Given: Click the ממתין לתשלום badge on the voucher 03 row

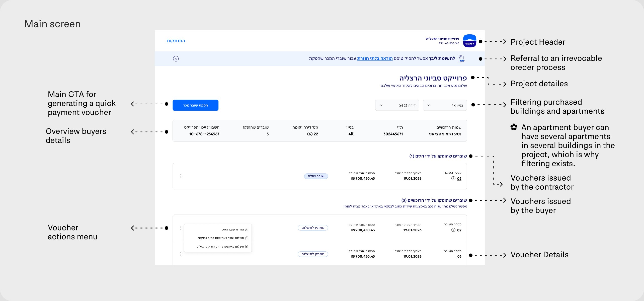Looking at the screenshot, I should tap(313, 254).
